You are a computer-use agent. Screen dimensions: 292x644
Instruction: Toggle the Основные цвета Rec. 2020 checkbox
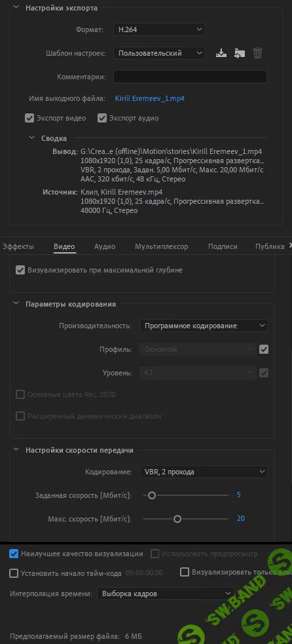pyautogui.click(x=20, y=394)
